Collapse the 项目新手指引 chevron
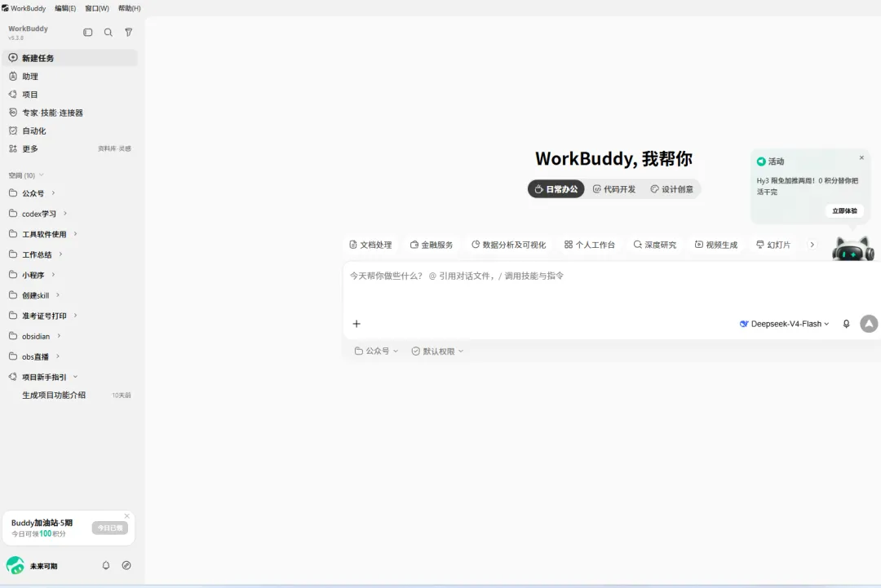The image size is (881, 588). coord(75,377)
